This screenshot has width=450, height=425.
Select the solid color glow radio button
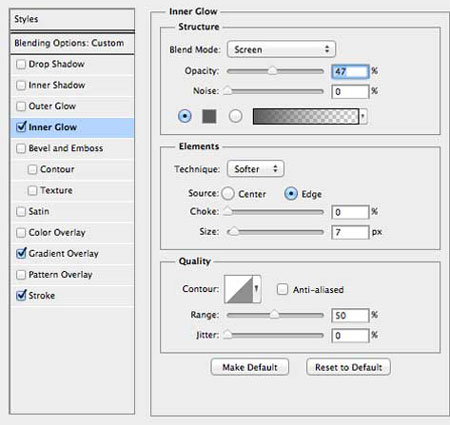185,116
